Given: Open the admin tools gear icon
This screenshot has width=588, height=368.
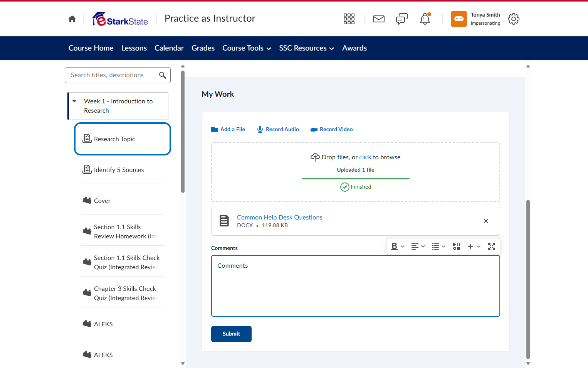Looking at the screenshot, I should [514, 19].
